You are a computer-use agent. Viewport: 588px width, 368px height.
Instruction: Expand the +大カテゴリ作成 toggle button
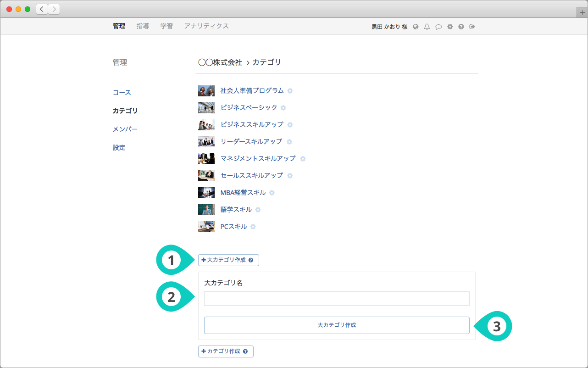228,260
